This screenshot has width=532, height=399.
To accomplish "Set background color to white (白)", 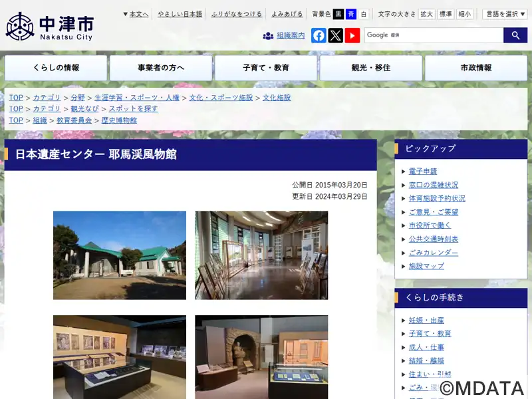I will coord(364,14).
